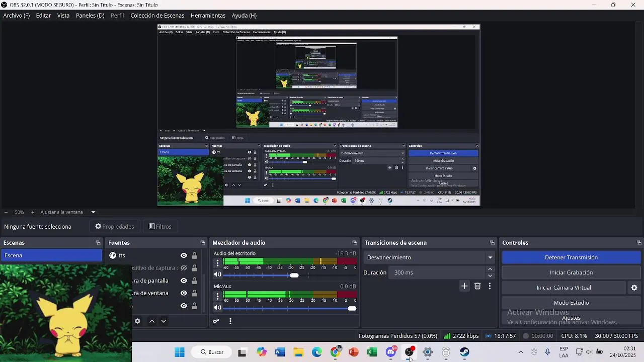
Task: Open the Editar menu
Action: [x=43, y=16]
